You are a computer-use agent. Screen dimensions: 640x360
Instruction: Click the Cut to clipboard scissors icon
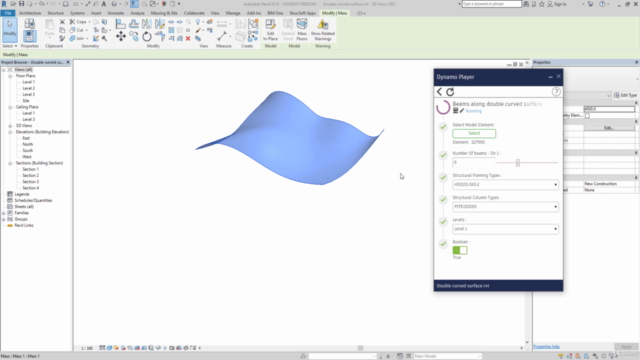pyautogui.click(x=62, y=22)
